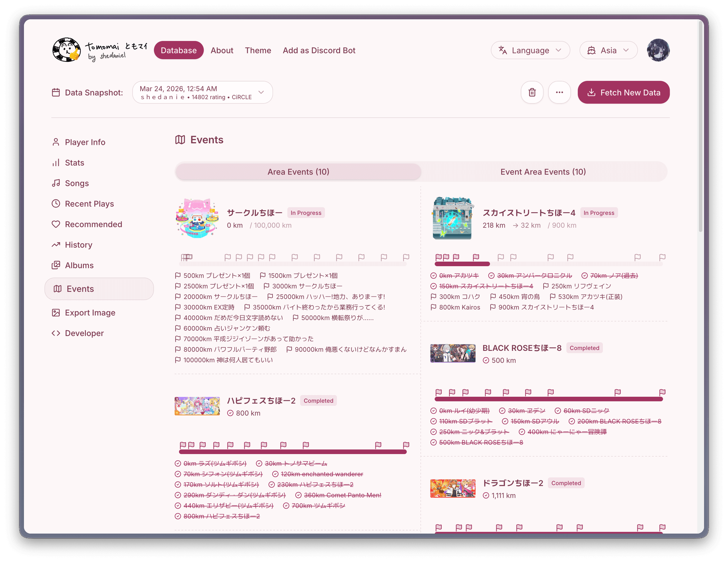
Task: Open the Developer section
Action: point(84,333)
